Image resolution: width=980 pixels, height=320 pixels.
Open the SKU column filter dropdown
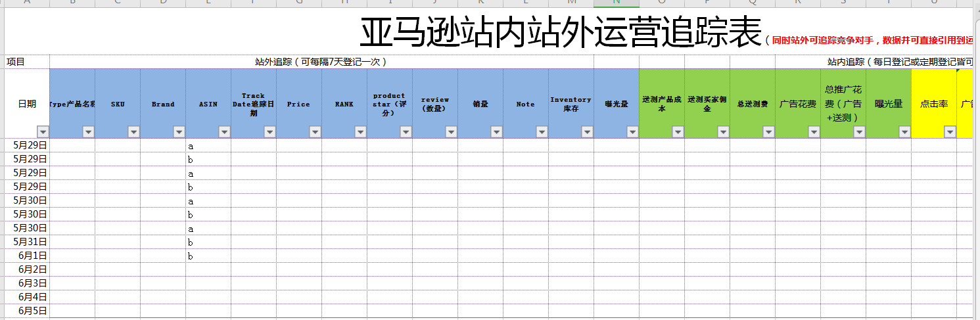[x=133, y=131]
